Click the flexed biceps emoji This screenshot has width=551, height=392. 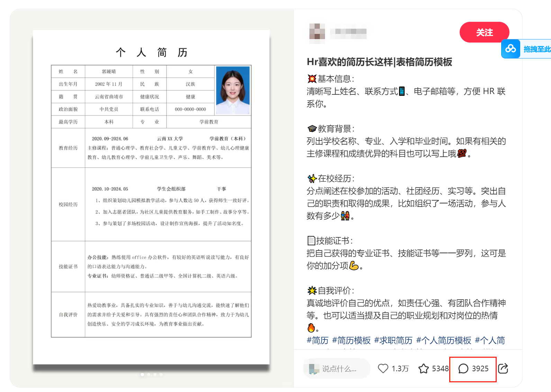(x=354, y=265)
